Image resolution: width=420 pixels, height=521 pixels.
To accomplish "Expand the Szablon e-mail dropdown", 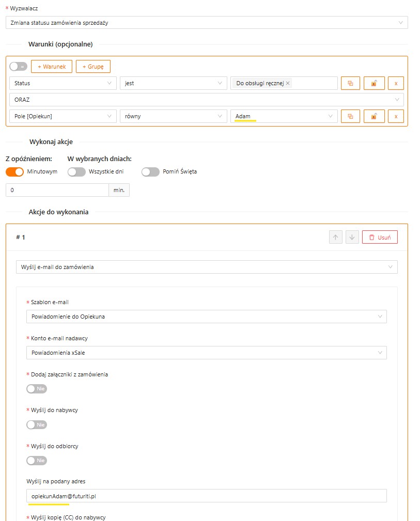I will click(206, 317).
